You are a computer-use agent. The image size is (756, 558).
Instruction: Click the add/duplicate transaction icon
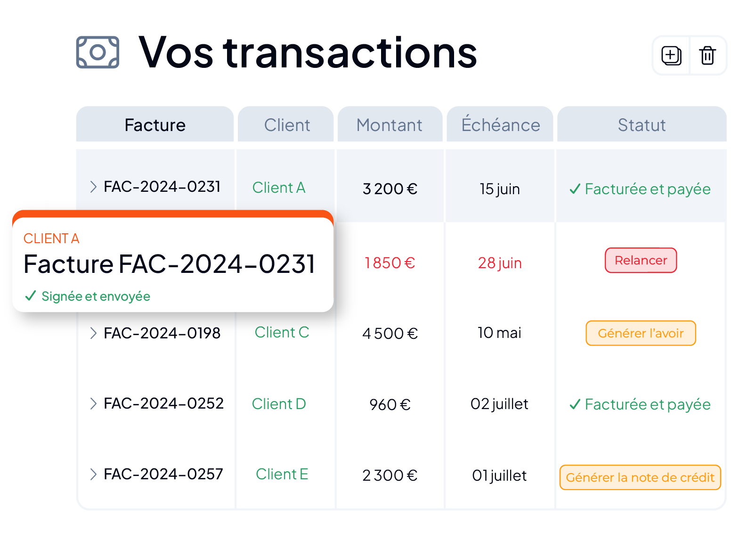(x=671, y=56)
